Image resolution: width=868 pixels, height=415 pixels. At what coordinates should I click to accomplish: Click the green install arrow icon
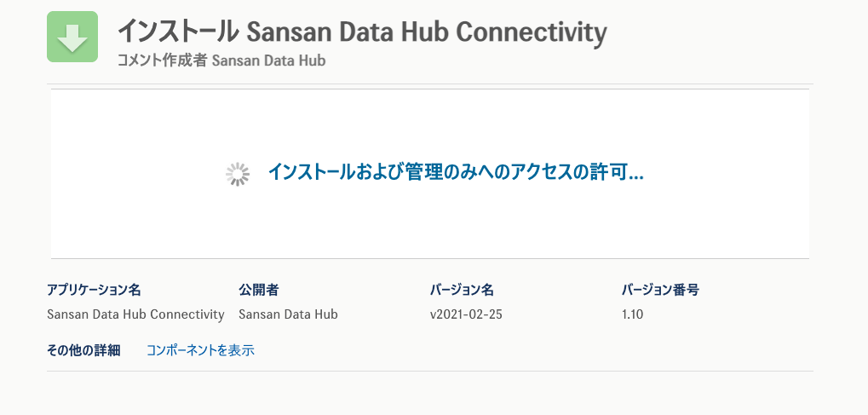click(72, 37)
